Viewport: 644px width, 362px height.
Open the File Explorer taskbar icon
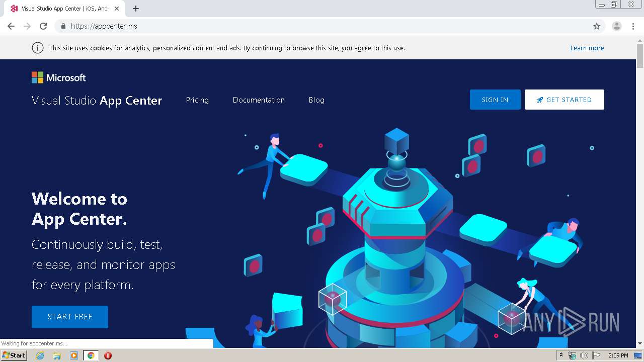pos(57,355)
